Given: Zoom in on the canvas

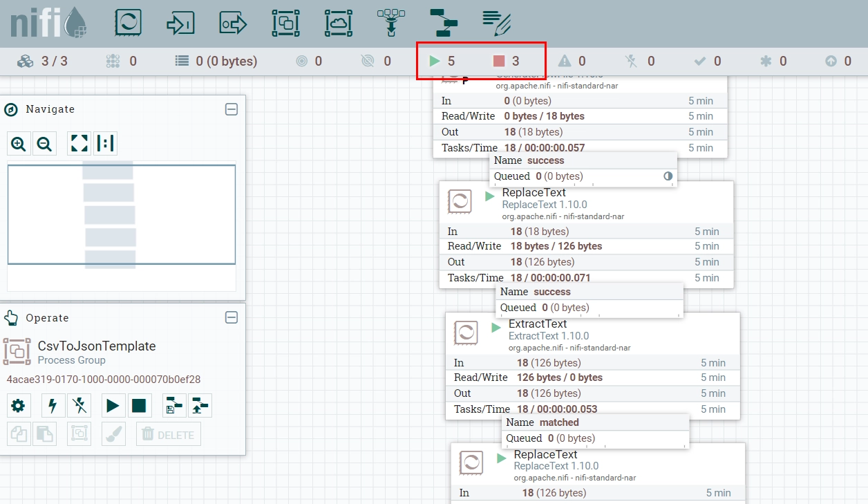Looking at the screenshot, I should pos(19,144).
